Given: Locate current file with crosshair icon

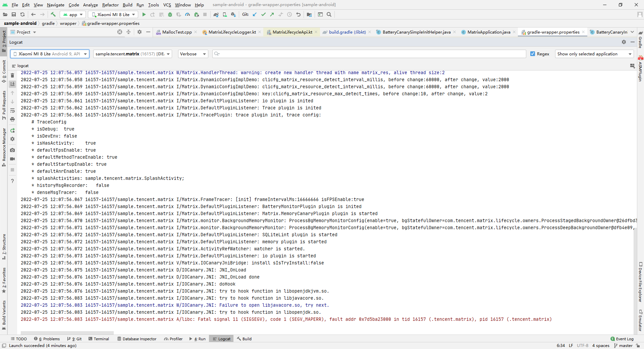Looking at the screenshot, I should click(120, 32).
